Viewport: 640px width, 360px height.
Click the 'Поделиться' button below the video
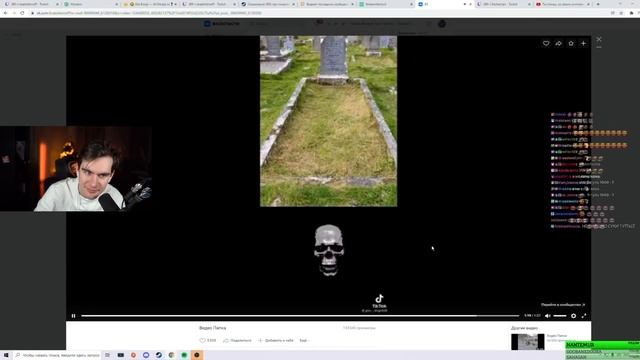coord(237,340)
